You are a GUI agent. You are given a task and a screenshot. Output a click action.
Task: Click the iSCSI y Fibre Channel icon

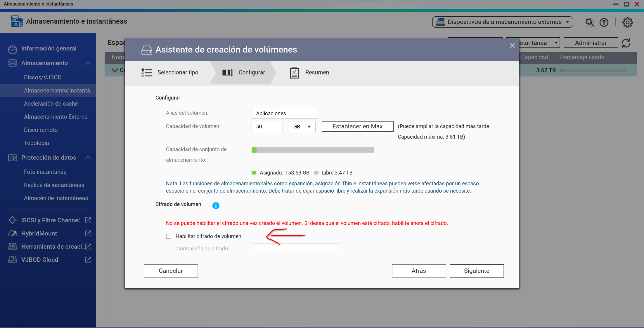(x=13, y=220)
